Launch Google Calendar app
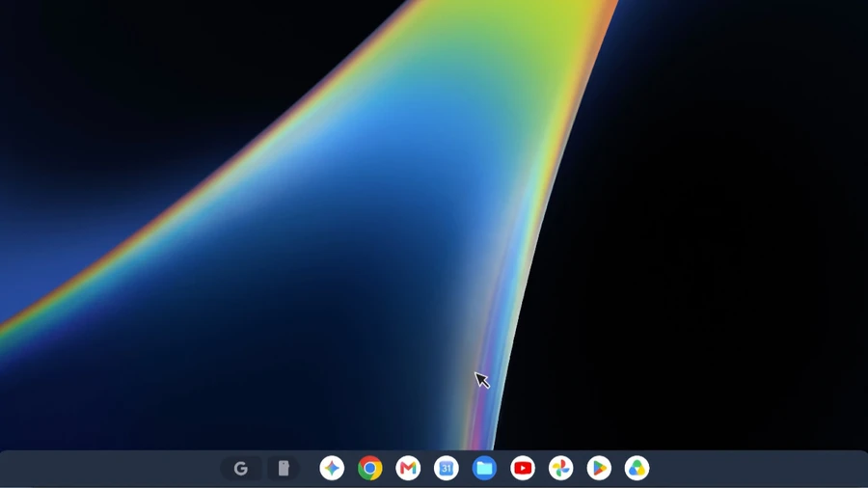This screenshot has width=868, height=488. [x=447, y=468]
